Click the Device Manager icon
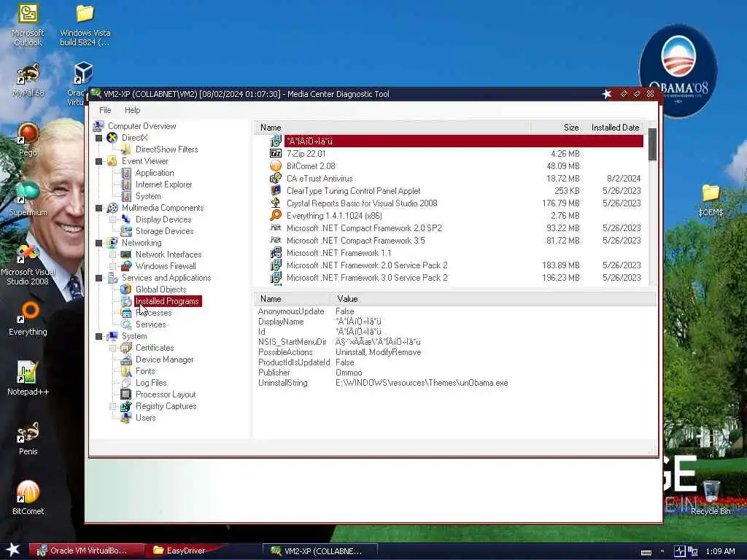Viewport: 747px width, 560px height. point(125,359)
